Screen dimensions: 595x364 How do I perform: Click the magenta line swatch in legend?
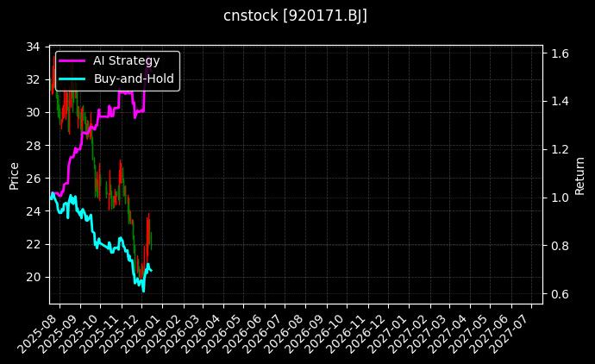[x=72, y=60]
